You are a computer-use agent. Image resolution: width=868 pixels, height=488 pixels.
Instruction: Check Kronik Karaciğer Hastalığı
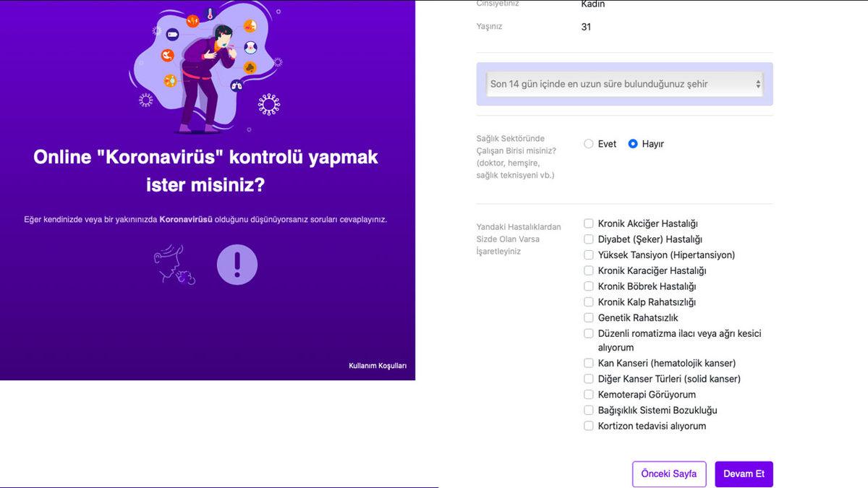(589, 270)
